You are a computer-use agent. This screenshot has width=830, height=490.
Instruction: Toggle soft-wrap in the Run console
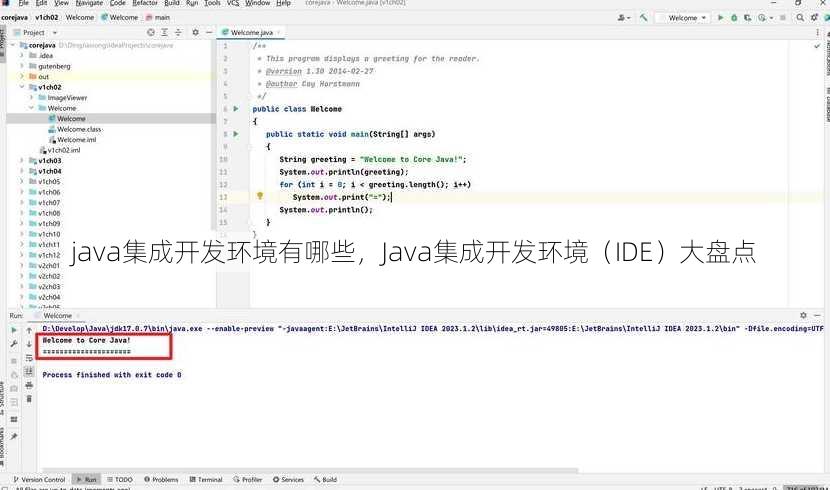click(x=29, y=358)
